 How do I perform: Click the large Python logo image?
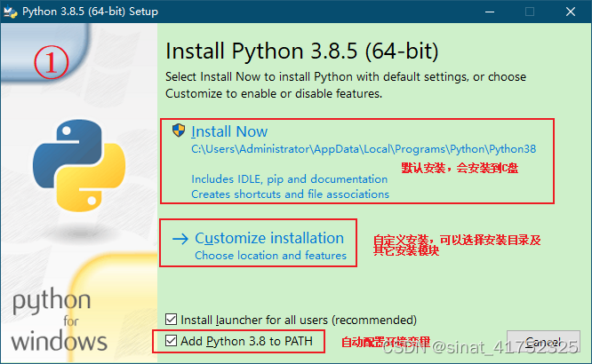(79, 165)
